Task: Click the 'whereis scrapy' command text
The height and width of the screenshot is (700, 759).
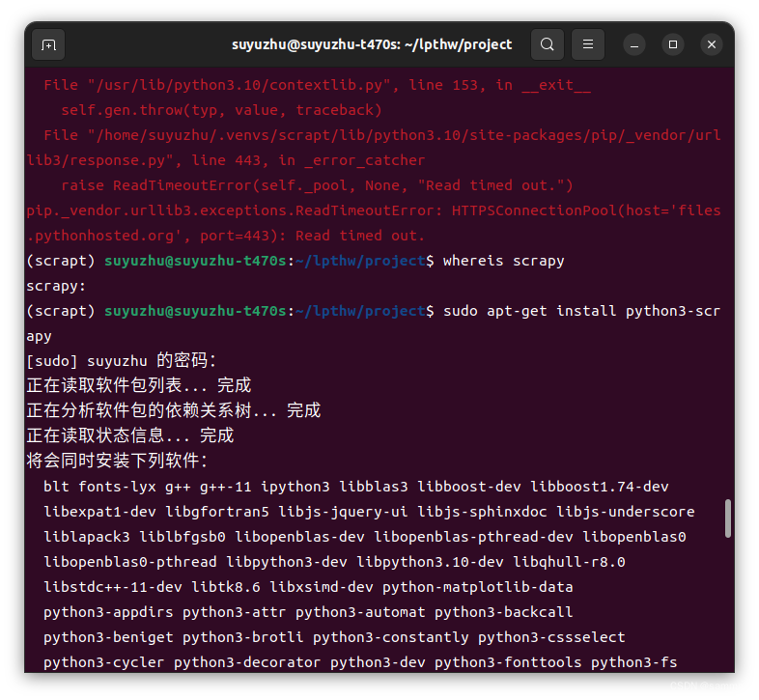Action: coord(503,261)
